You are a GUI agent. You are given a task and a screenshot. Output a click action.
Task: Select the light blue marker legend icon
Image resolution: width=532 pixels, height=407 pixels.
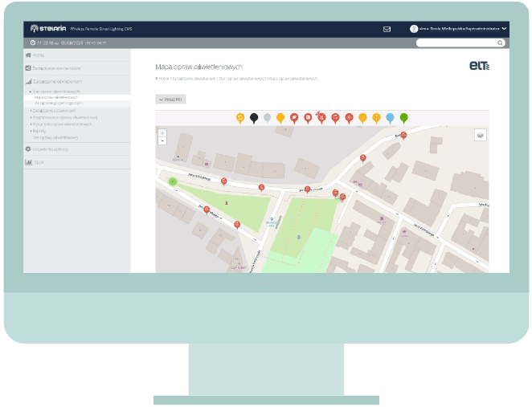pos(391,118)
